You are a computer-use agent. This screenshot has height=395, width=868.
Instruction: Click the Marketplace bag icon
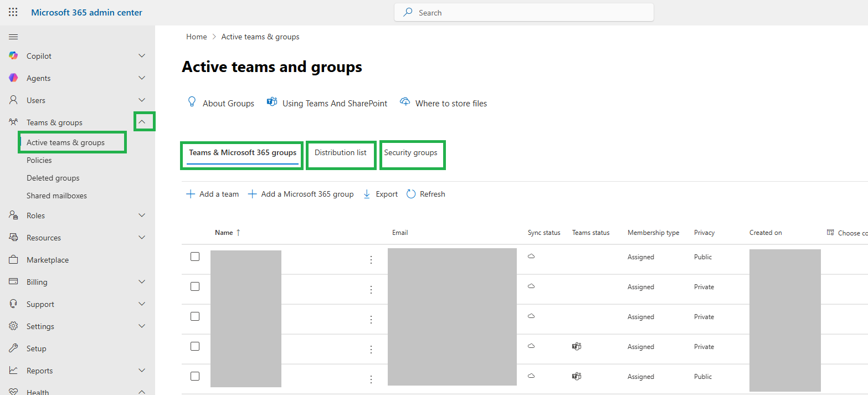13,259
